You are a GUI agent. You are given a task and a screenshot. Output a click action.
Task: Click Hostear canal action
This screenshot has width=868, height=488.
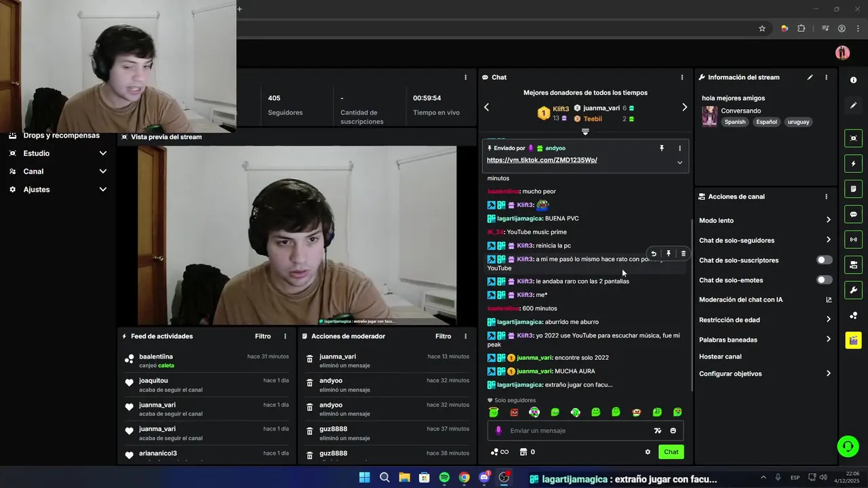click(x=720, y=357)
